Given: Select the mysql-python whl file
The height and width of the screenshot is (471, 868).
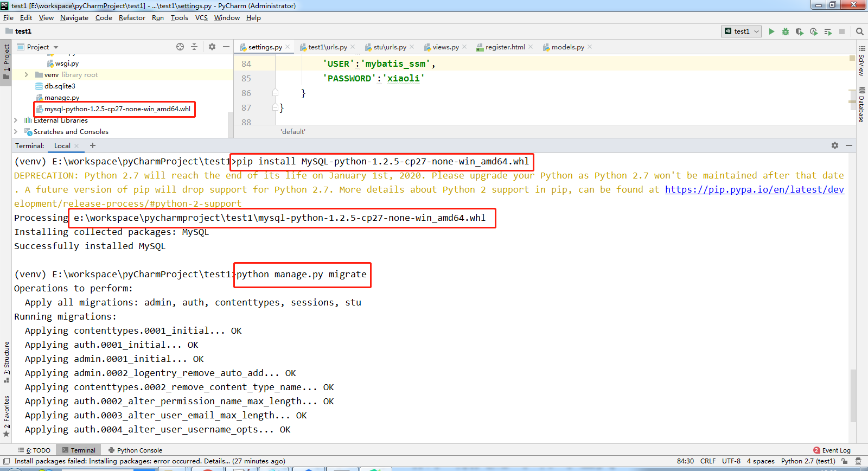Looking at the screenshot, I should 113,109.
